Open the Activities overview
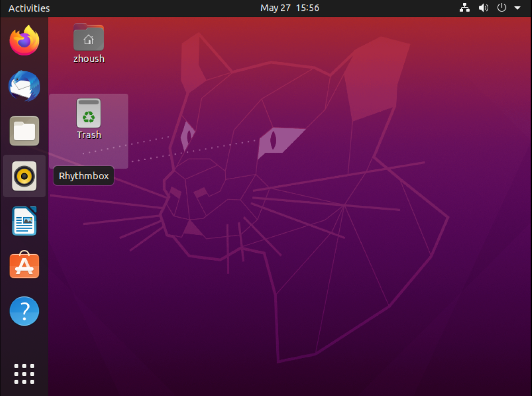This screenshot has height=396, width=532. coord(29,8)
